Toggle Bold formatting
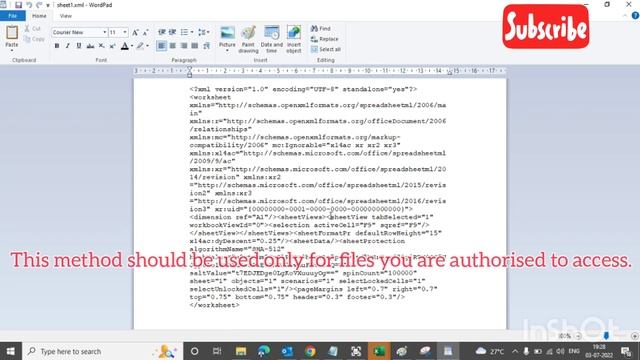 click(57, 46)
